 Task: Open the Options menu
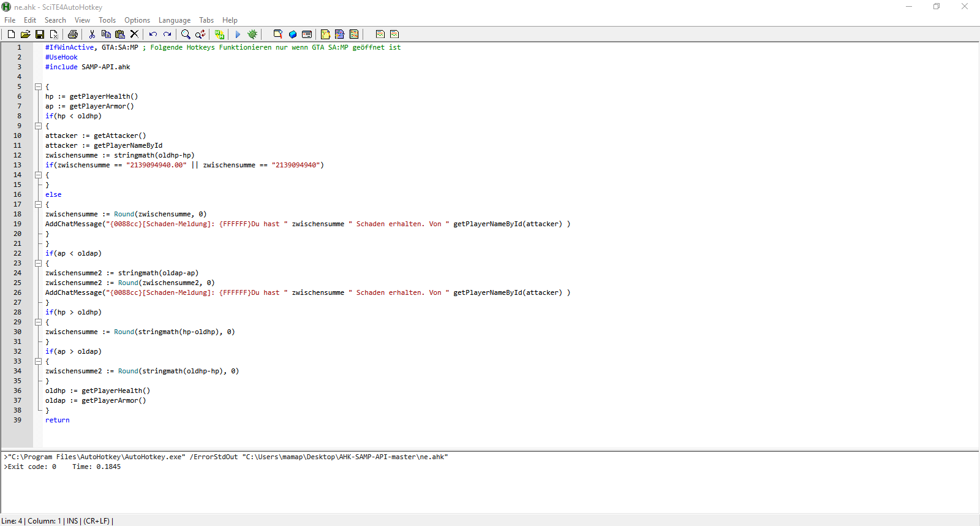(x=137, y=20)
